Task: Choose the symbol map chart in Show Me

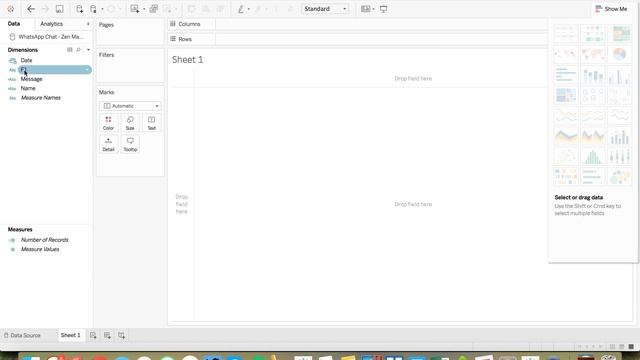Action: pos(566,54)
